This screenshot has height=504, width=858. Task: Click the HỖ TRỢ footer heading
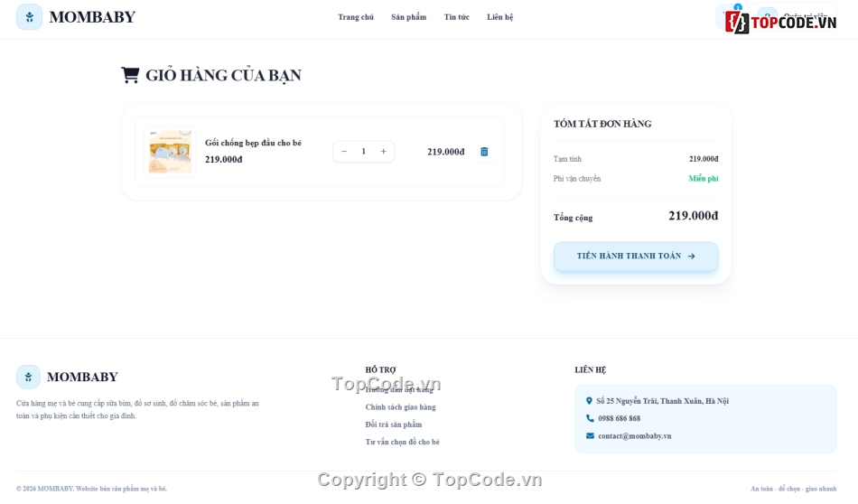pos(380,370)
